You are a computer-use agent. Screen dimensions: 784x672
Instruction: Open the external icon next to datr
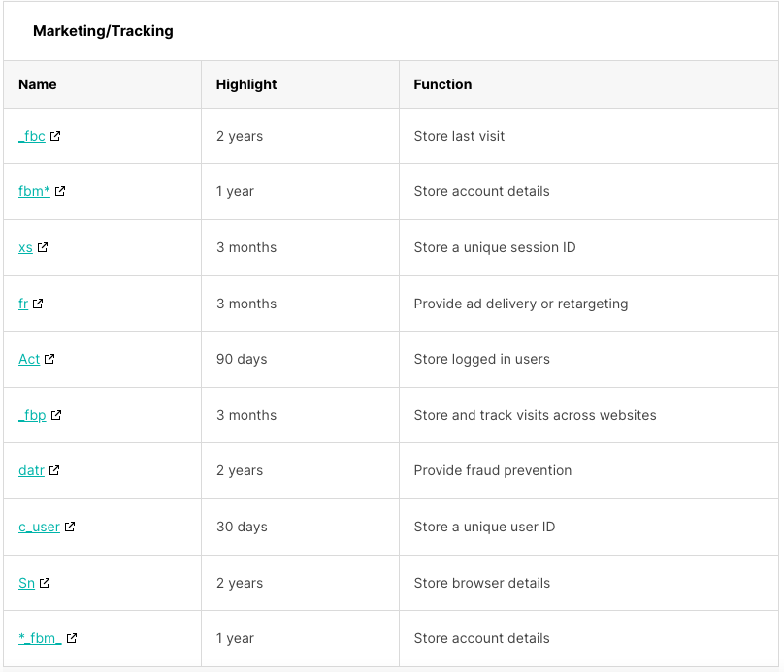pyautogui.click(x=54, y=470)
